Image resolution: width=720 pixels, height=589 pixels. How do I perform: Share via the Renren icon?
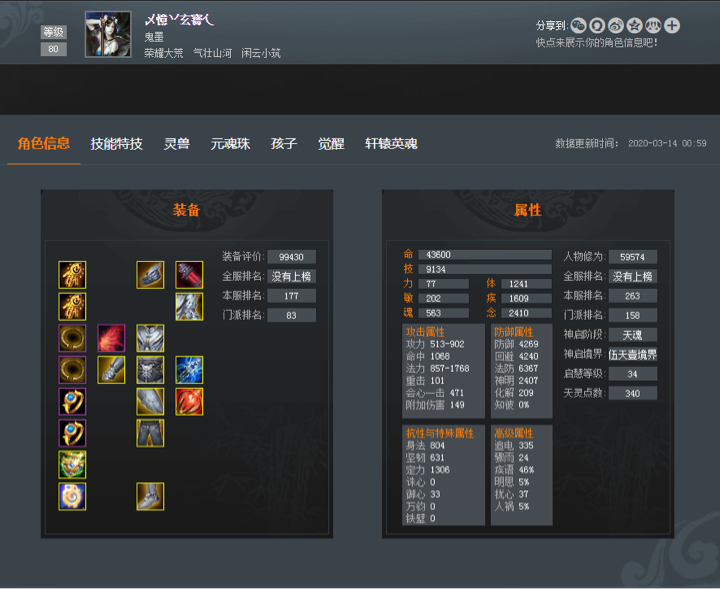point(653,25)
